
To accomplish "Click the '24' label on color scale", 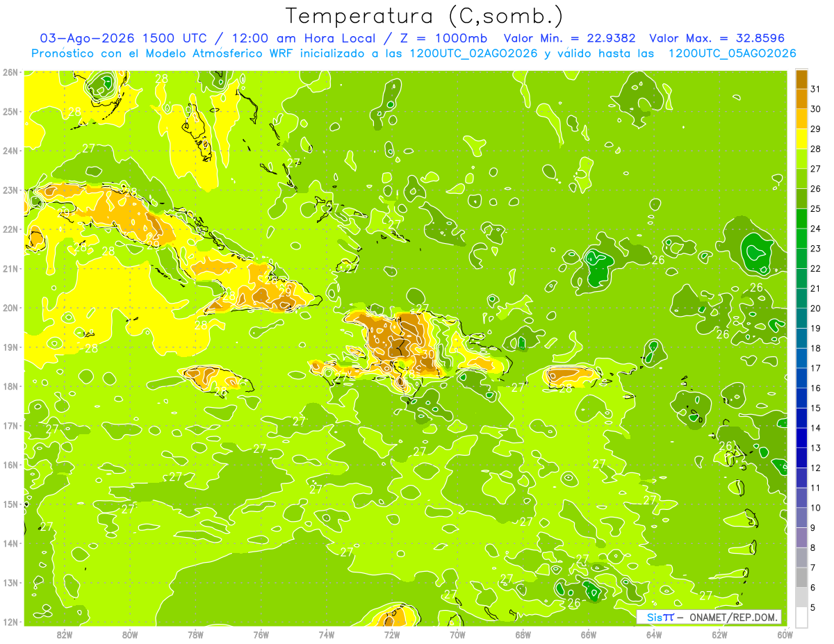I will [815, 229].
